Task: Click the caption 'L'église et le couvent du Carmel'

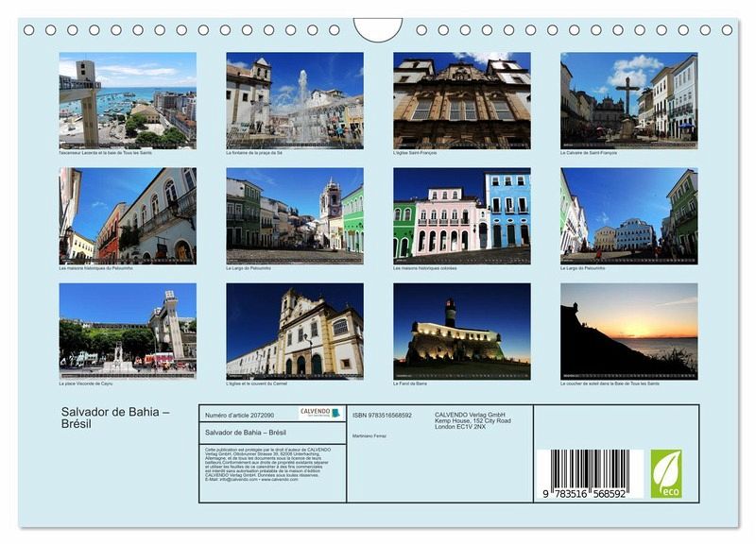Action: pos(256,384)
